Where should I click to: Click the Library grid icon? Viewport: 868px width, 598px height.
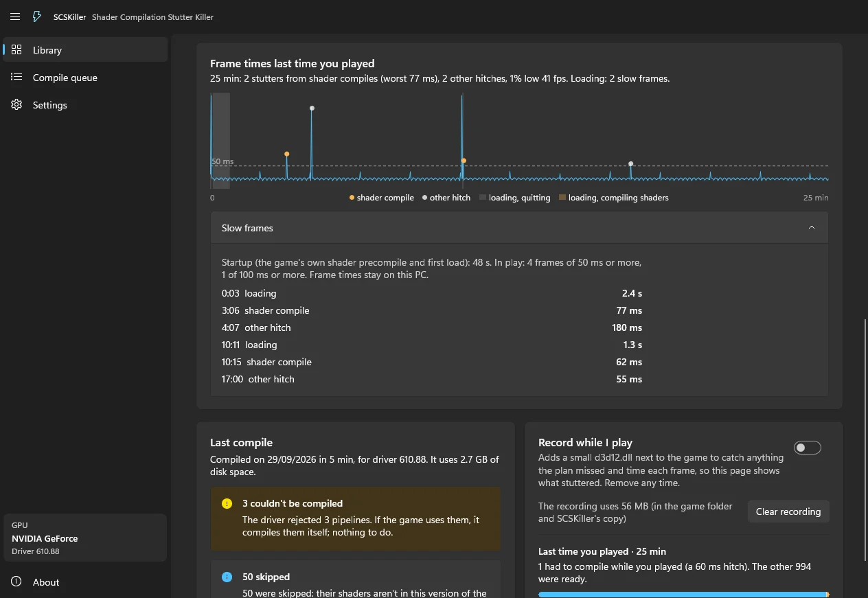(16, 49)
